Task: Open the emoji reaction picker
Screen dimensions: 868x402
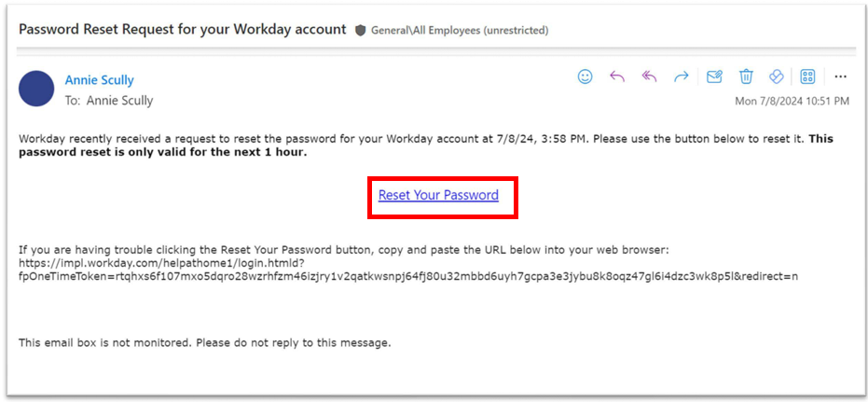Action: [x=585, y=76]
